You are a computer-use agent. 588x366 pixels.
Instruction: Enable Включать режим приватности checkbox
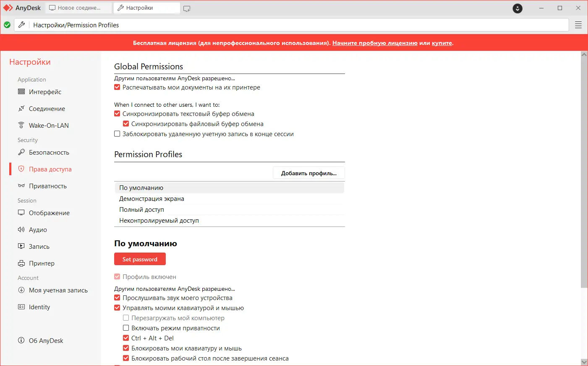126,328
